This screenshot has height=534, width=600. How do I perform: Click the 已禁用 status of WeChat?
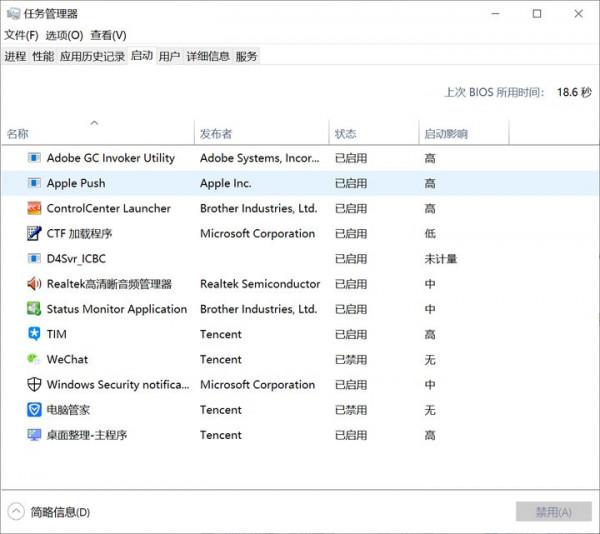coord(351,360)
